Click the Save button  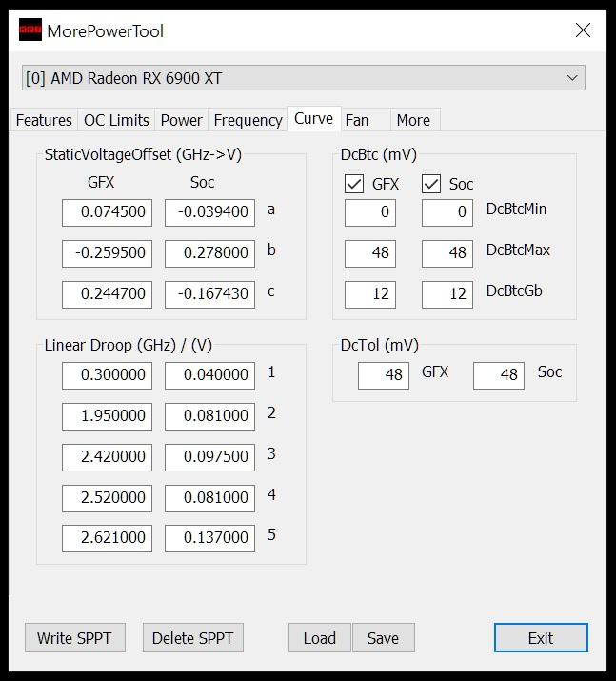tap(384, 638)
